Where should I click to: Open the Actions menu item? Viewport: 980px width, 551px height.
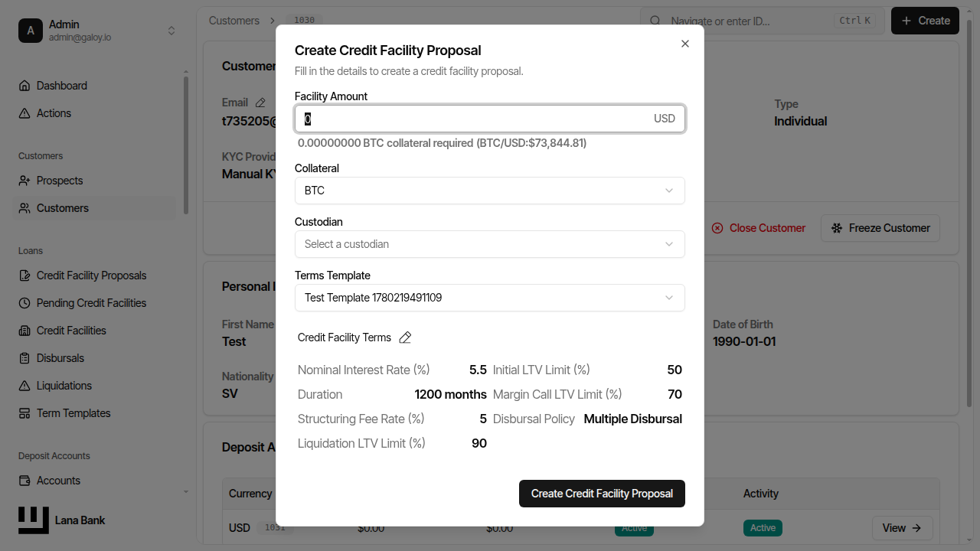[x=94, y=113]
